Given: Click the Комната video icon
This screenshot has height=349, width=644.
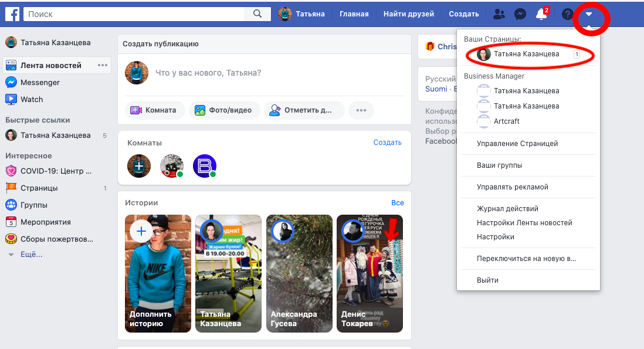Looking at the screenshot, I should tap(136, 110).
